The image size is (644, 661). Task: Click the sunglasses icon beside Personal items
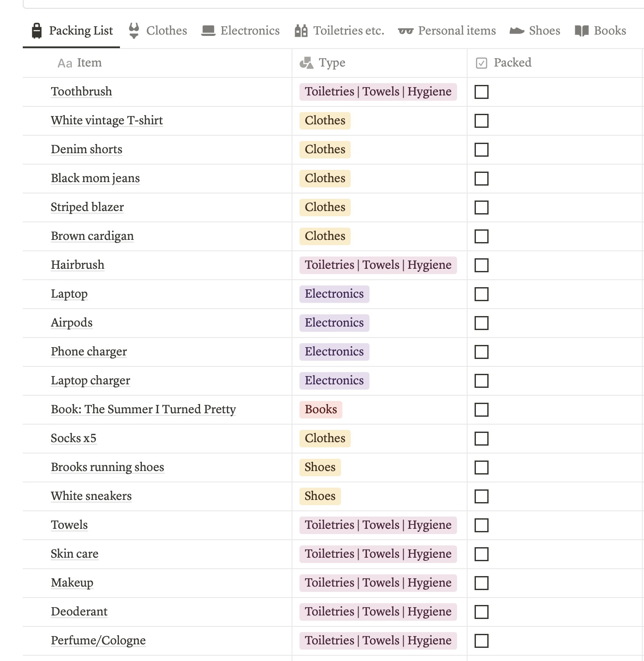point(405,30)
